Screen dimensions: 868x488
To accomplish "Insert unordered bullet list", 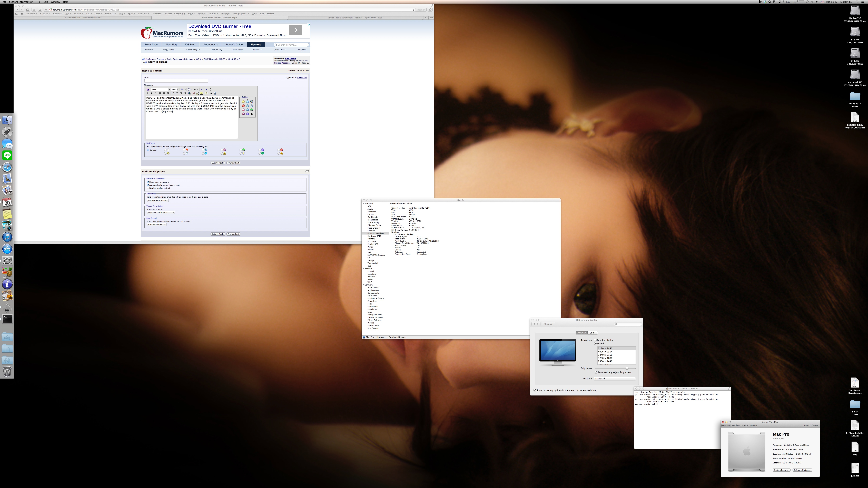I will pyautogui.click(x=177, y=93).
